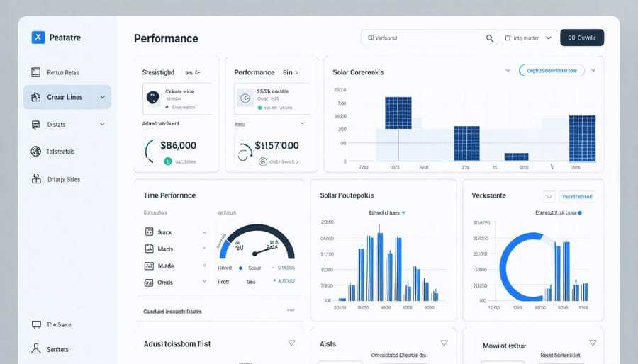Click the user icon beside Sentlets
This screenshot has height=364, width=638.
point(36,349)
